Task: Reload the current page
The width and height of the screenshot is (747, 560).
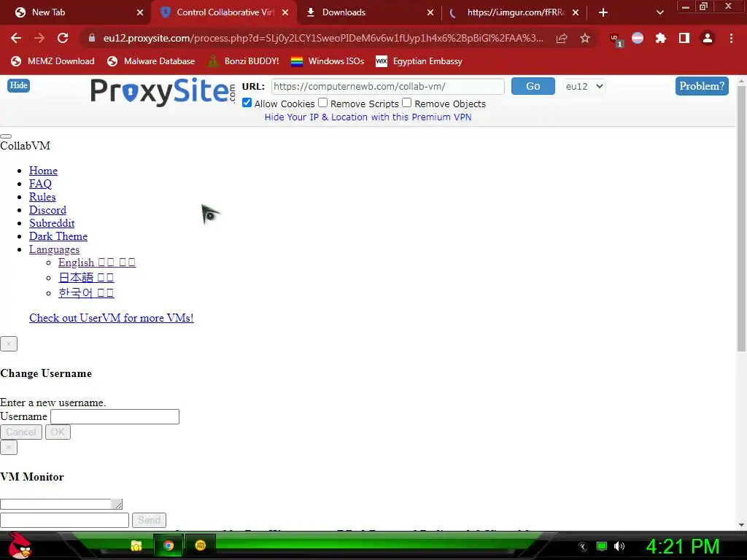Action: coord(63,38)
